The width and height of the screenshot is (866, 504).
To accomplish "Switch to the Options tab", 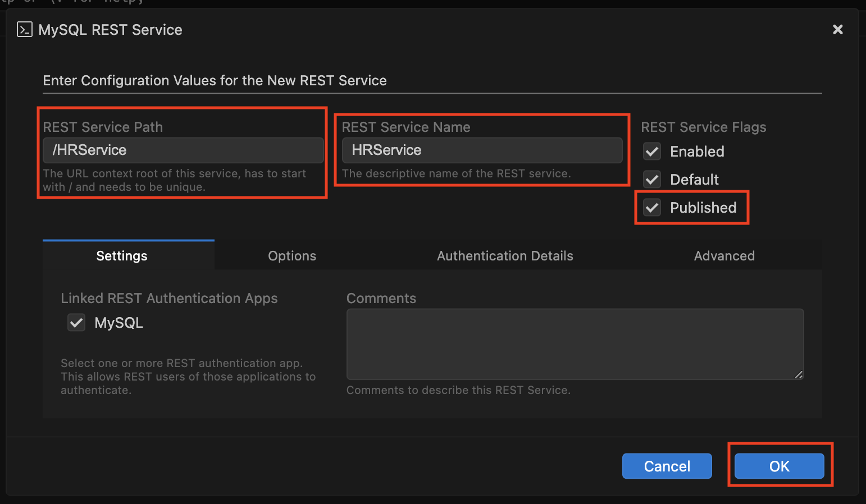I will [x=292, y=255].
